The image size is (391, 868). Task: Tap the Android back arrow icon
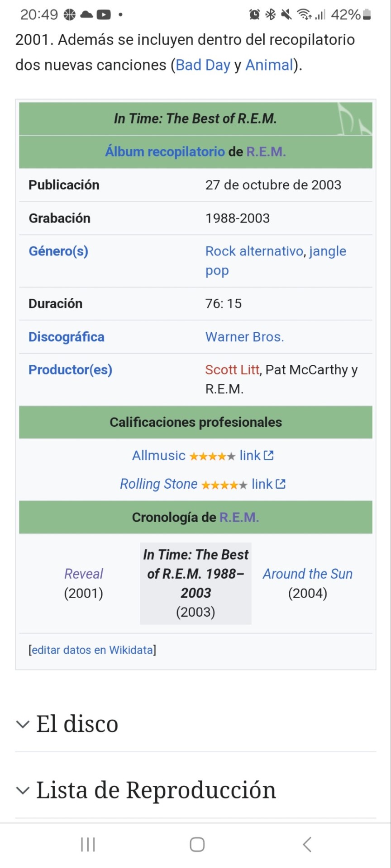[x=307, y=844]
